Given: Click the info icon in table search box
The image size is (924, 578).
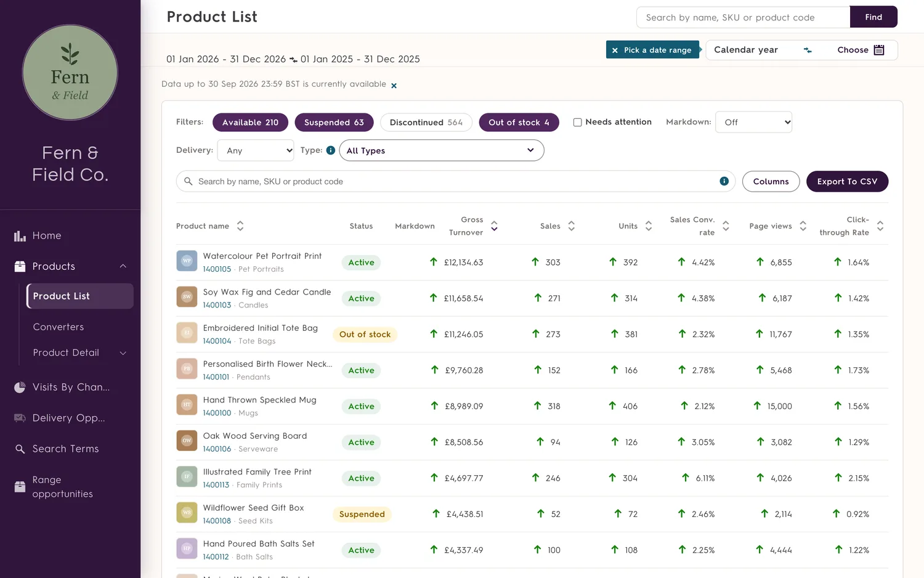Looking at the screenshot, I should click(724, 181).
